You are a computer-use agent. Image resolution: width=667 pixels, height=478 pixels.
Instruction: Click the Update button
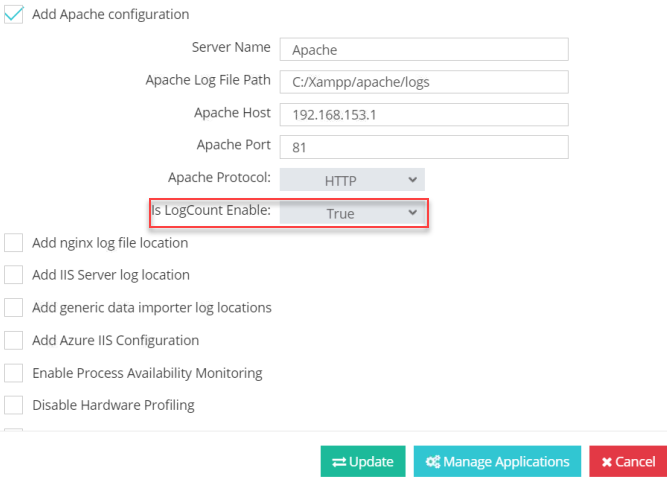pyautogui.click(x=363, y=462)
